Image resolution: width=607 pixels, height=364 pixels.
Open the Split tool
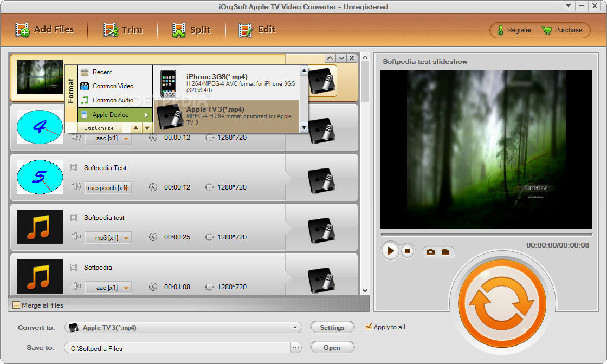tap(191, 30)
